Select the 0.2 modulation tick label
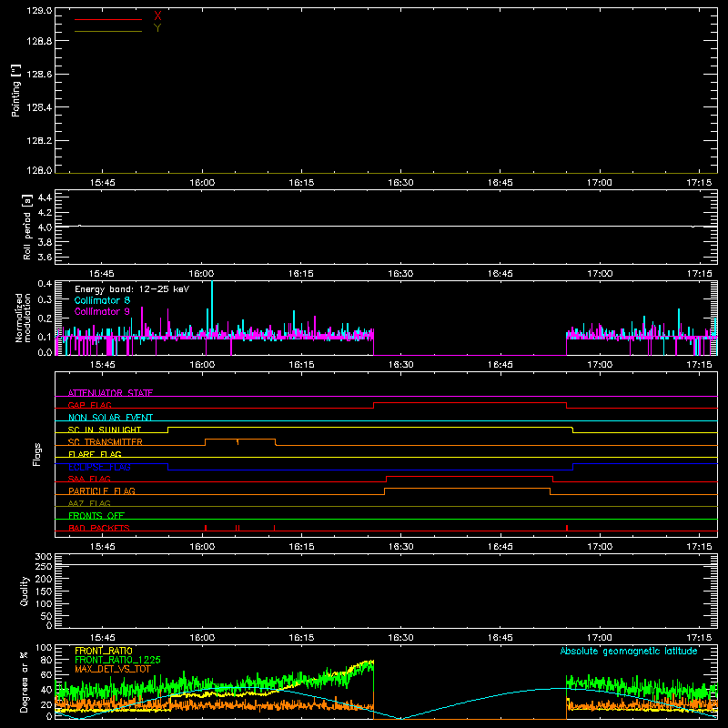This screenshot has width=728, height=728. pyautogui.click(x=45, y=318)
